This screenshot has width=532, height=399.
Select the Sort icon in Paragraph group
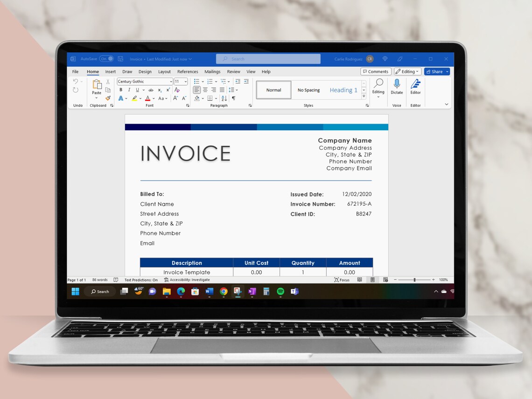(224, 98)
